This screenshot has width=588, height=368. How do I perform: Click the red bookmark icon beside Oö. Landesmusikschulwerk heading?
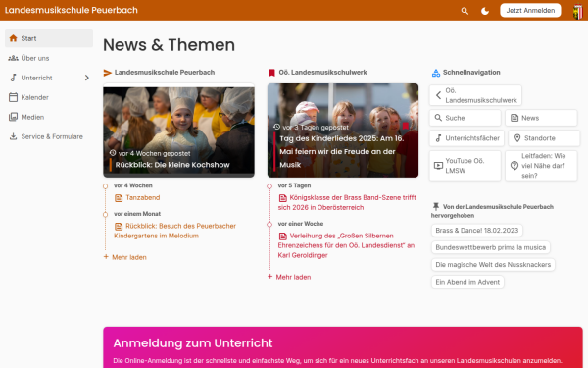pyautogui.click(x=271, y=73)
